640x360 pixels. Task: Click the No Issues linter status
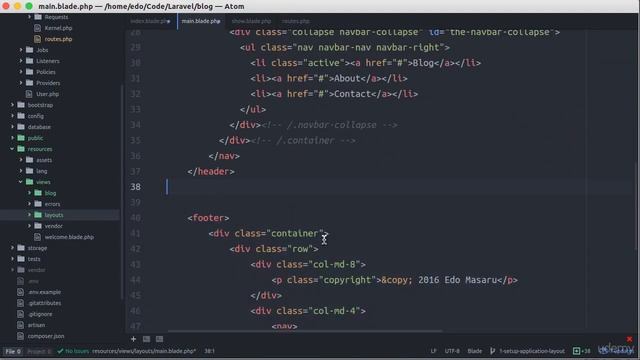point(73,351)
